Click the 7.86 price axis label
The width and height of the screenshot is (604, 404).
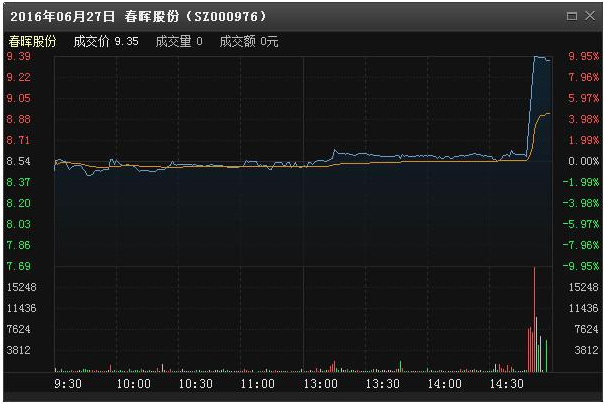pos(18,245)
